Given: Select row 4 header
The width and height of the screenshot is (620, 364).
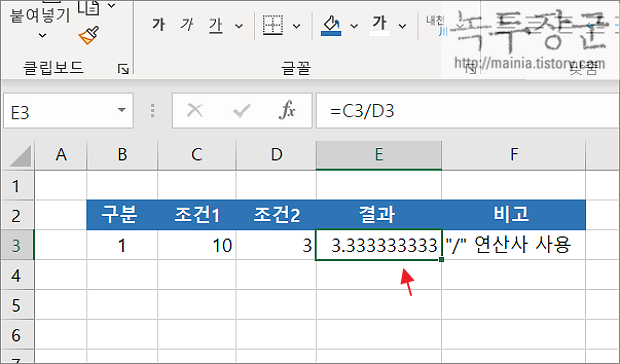Looking at the screenshot, I should click(17, 275).
